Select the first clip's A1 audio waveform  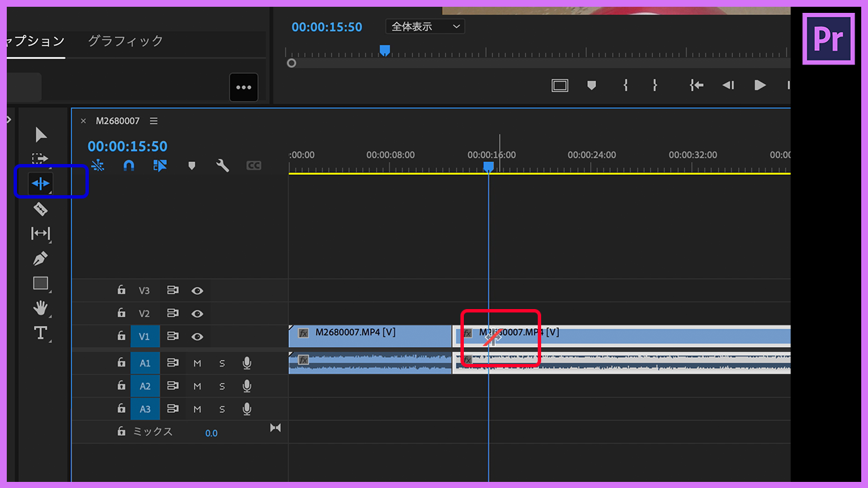point(370,363)
